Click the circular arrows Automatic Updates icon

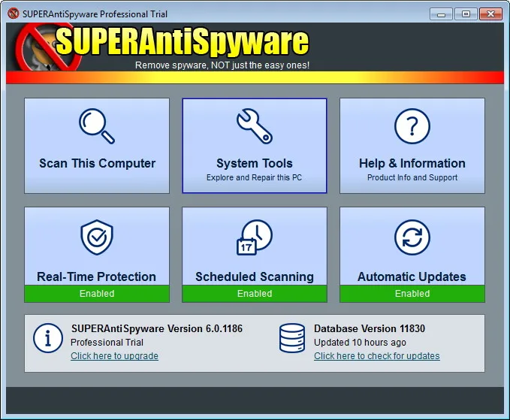(412, 237)
